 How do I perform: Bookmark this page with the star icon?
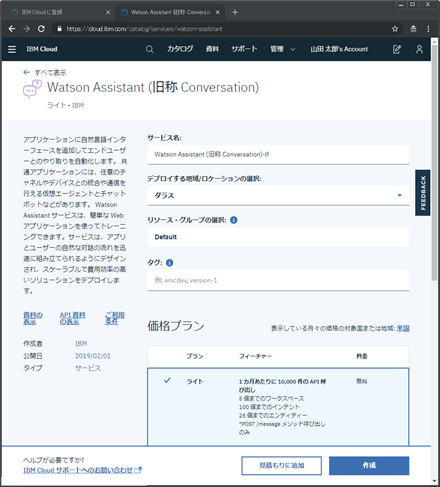click(395, 29)
